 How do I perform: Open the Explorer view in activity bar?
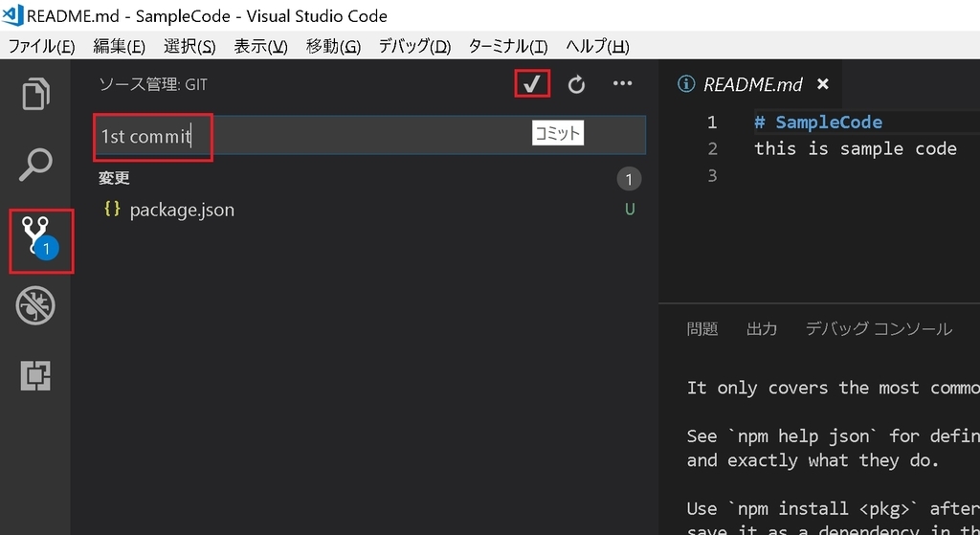35,94
